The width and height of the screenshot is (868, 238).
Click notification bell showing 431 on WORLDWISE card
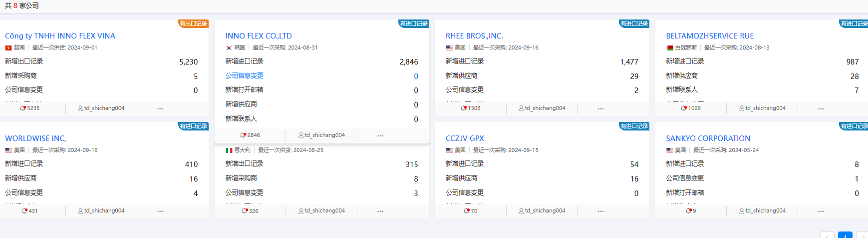pyautogui.click(x=24, y=210)
